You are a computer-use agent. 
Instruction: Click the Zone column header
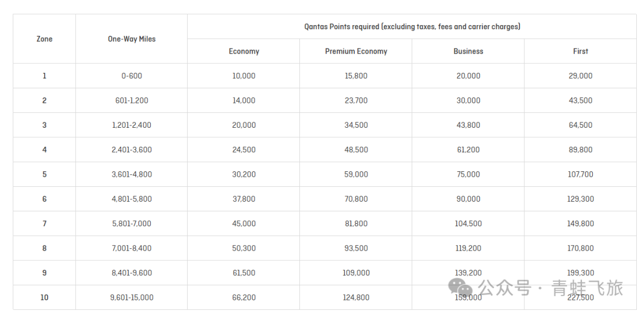[44, 39]
